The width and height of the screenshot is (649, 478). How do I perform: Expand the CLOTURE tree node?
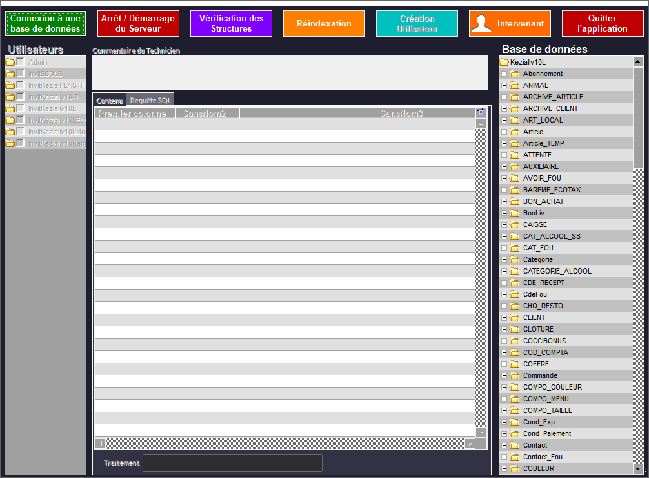click(504, 329)
